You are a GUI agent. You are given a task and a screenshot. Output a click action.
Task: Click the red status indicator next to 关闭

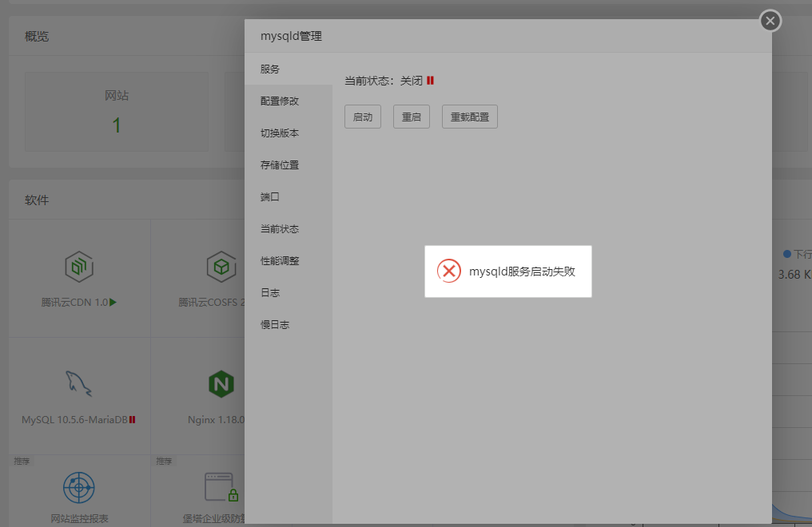[x=432, y=80]
